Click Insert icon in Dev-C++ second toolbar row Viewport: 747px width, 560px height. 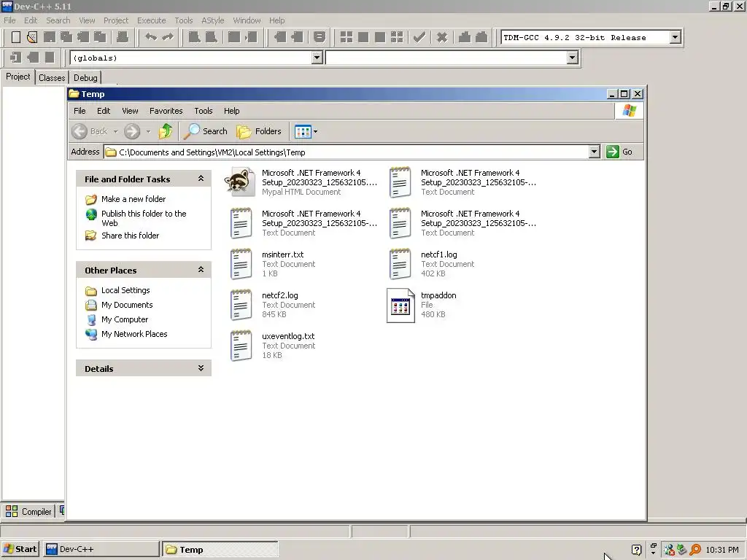pyautogui.click(x=15, y=58)
